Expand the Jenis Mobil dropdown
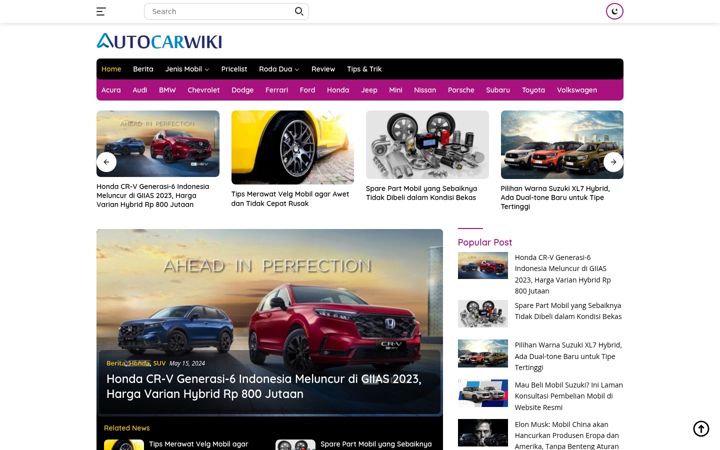Viewport: 720px width, 450px height. (187, 69)
